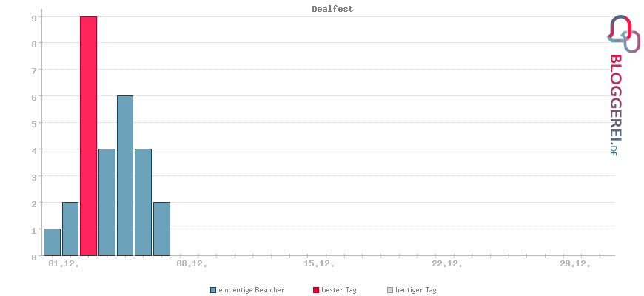Click the second blue bar with value 2
The width and height of the screenshot is (644, 296).
tap(70, 229)
